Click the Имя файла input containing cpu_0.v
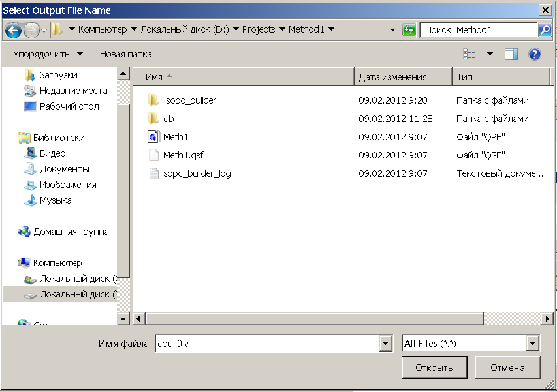 [268, 344]
